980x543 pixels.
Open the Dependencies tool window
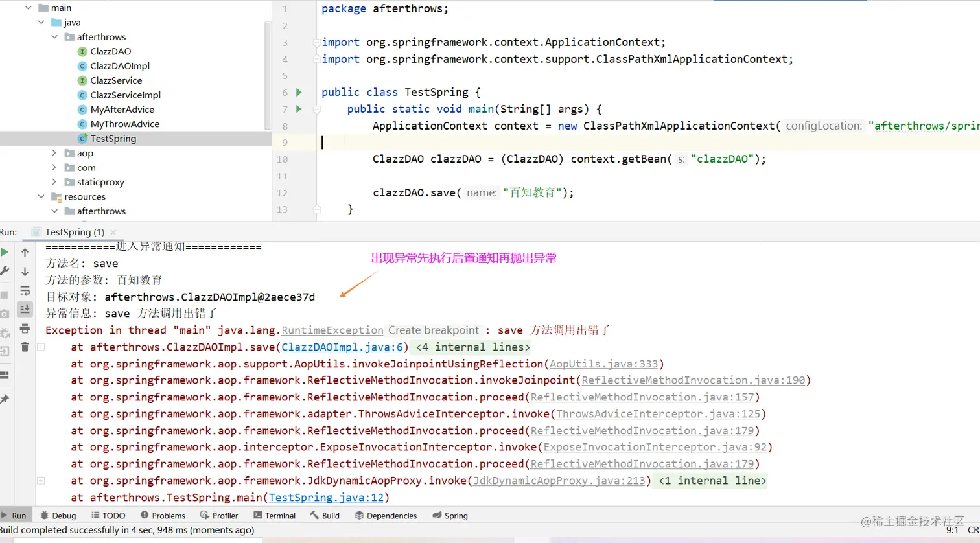pos(386,516)
